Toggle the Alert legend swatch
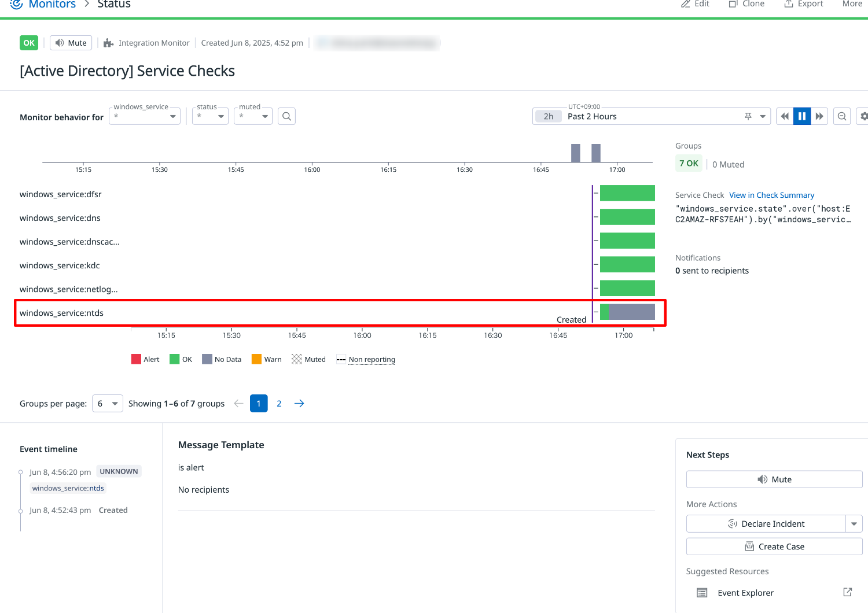This screenshot has height=613, width=868. point(136,359)
